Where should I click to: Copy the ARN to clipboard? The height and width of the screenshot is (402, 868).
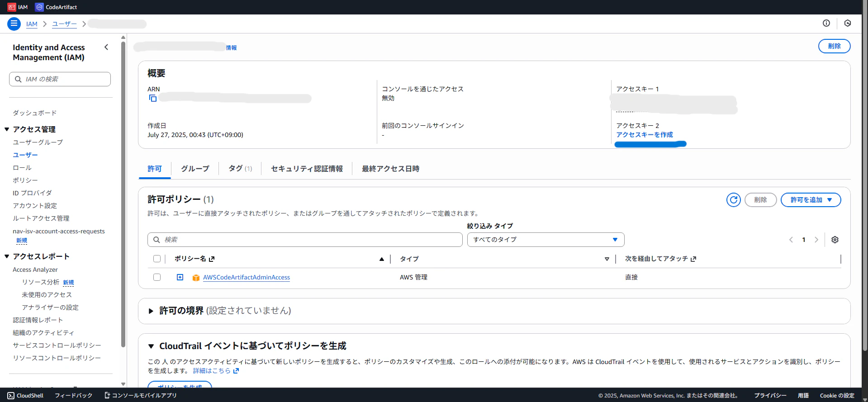153,98
